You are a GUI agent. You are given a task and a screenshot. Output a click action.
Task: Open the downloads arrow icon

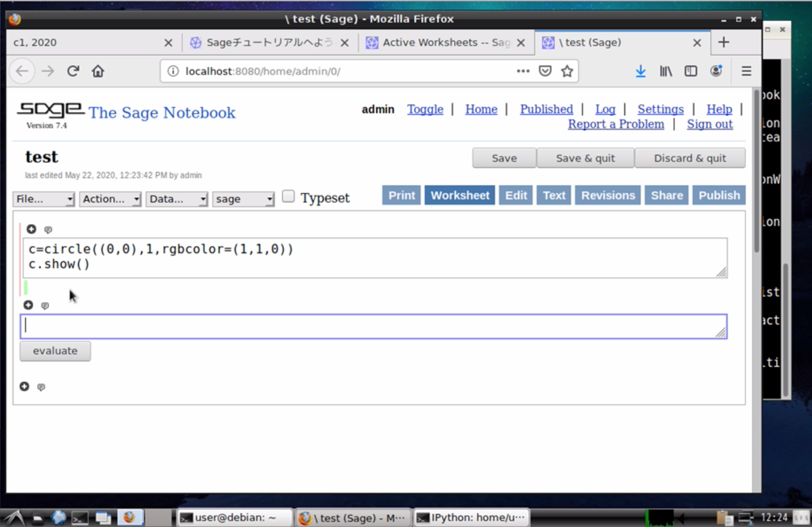[x=641, y=71]
